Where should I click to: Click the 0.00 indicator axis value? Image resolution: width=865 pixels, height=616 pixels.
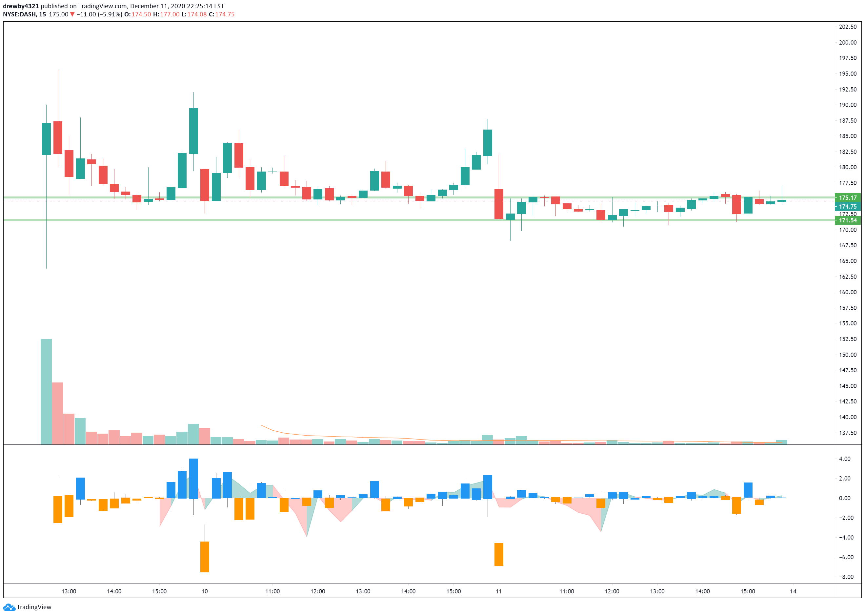pos(845,499)
